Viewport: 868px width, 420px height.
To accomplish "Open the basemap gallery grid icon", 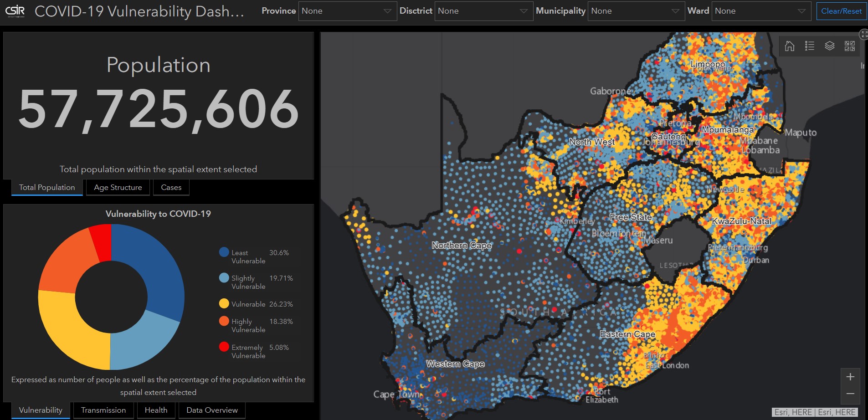I will (850, 46).
